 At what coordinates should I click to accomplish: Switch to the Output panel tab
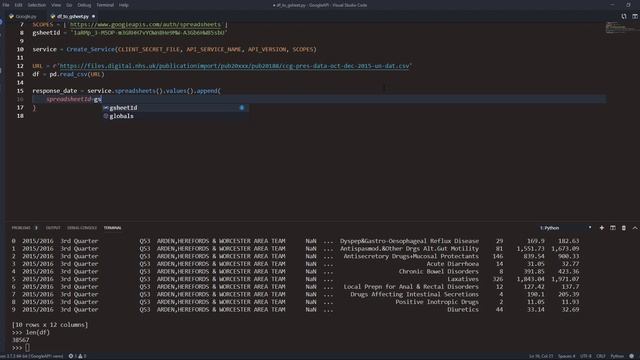coord(53,228)
